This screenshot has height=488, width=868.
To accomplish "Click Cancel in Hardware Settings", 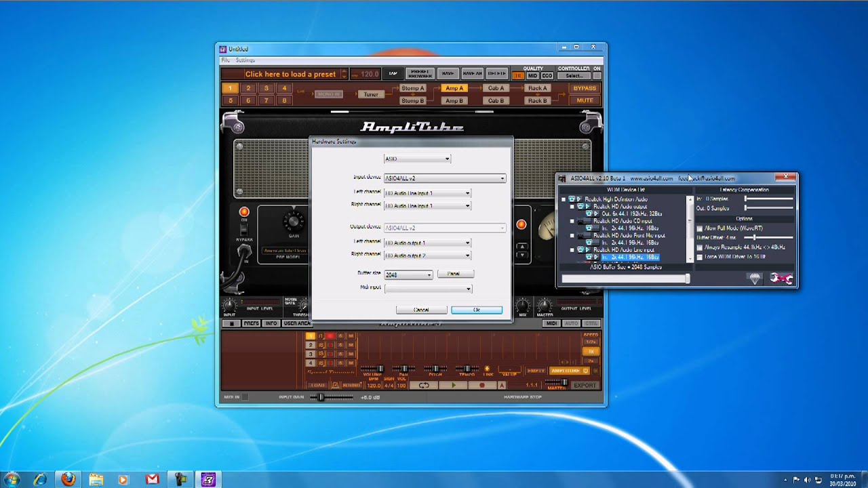I will 421,310.
